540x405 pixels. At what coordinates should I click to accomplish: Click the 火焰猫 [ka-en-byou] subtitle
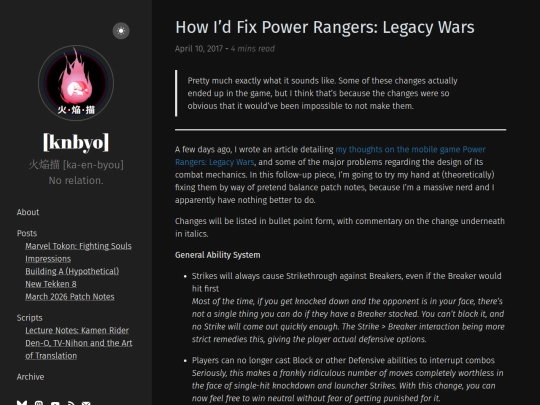pyautogui.click(x=76, y=165)
